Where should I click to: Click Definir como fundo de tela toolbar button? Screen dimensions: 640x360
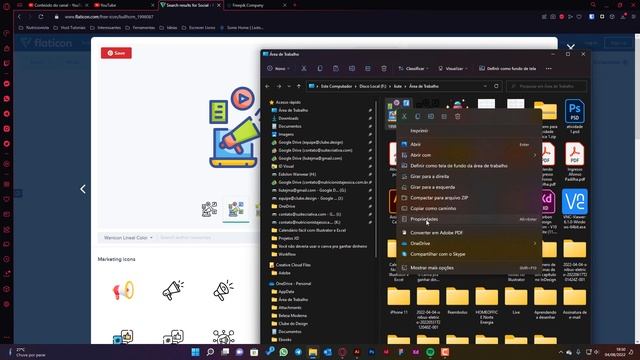point(507,69)
